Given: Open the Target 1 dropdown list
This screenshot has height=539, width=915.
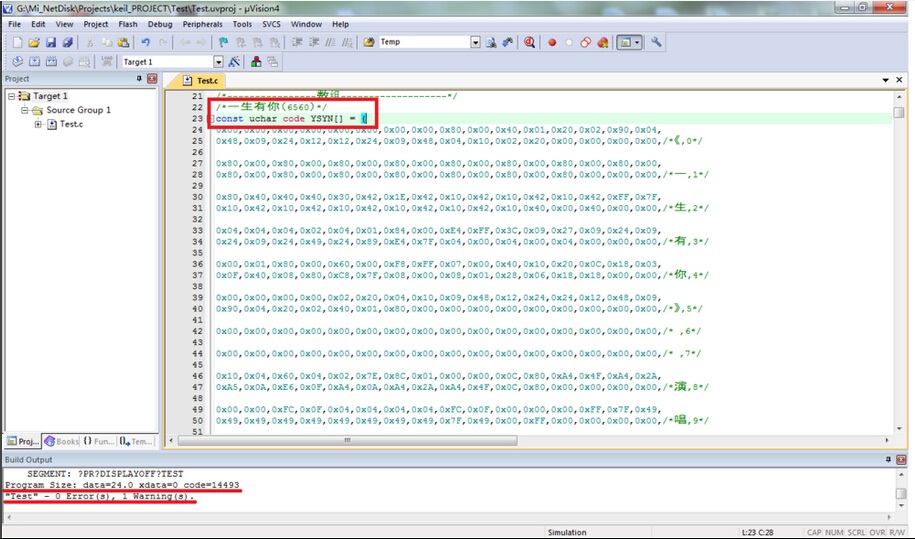Looking at the screenshot, I should tap(216, 62).
